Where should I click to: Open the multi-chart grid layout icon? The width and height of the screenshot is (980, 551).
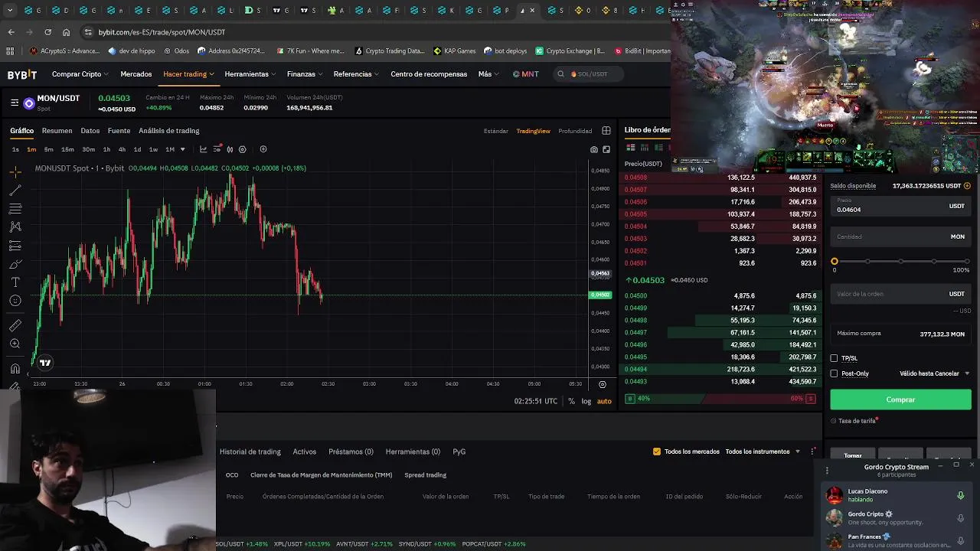(x=606, y=131)
